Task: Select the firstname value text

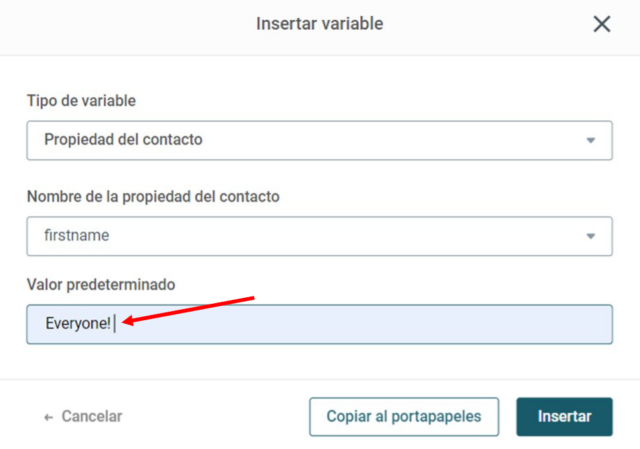Action: pos(77,236)
